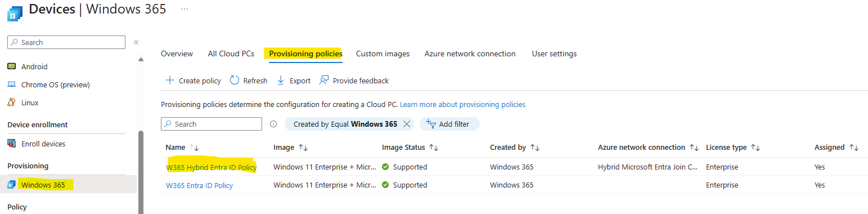Sort table by Name column arrows

195,148
